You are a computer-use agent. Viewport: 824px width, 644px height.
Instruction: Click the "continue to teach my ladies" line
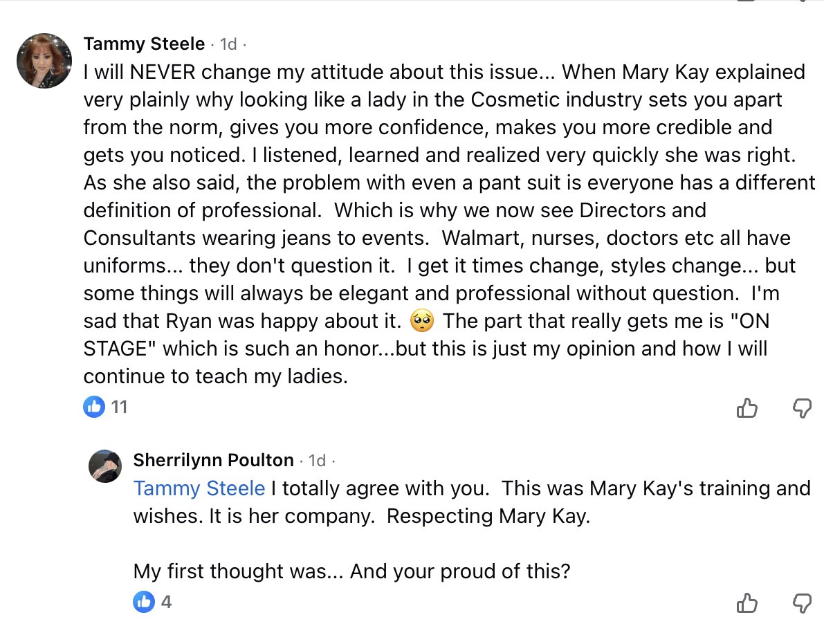click(214, 376)
